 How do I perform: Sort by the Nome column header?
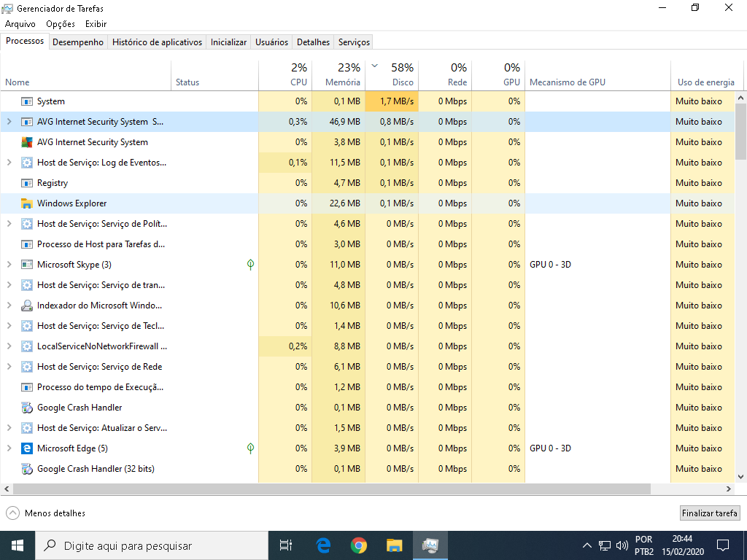86,75
